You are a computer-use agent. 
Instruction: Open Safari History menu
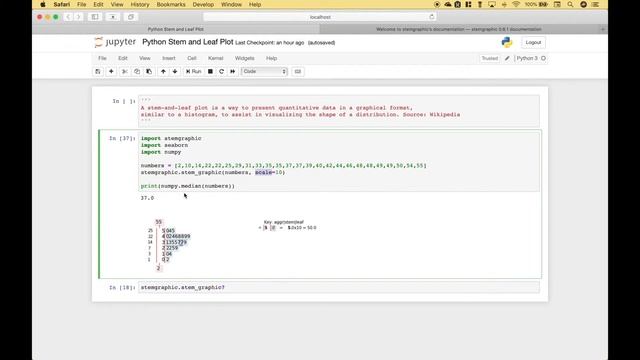coord(140,4)
